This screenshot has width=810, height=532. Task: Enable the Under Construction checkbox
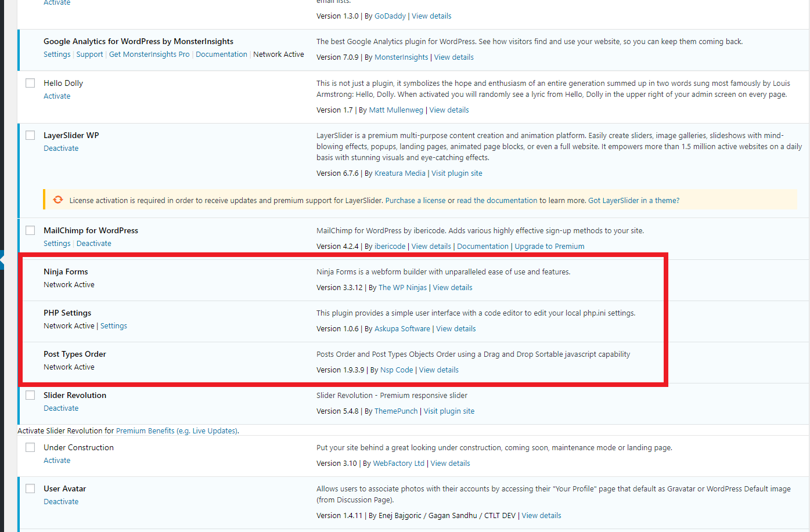(30, 447)
